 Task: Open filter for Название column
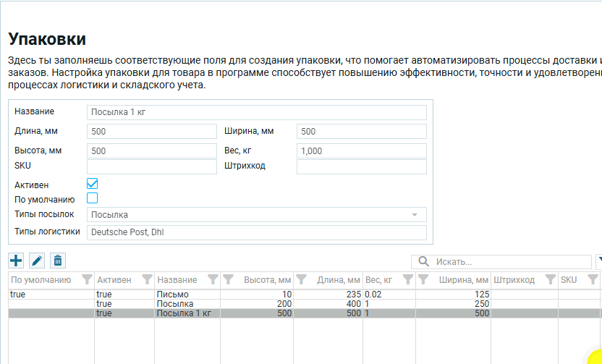click(x=212, y=279)
